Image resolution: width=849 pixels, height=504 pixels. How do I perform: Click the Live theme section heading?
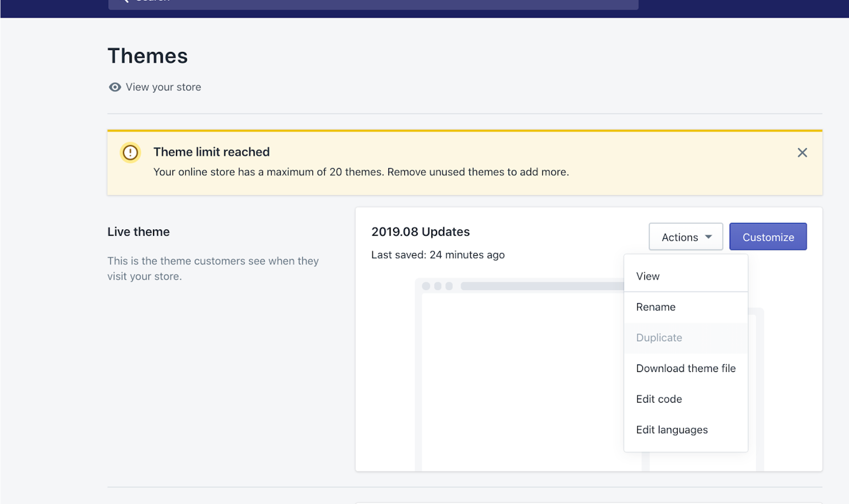click(139, 232)
